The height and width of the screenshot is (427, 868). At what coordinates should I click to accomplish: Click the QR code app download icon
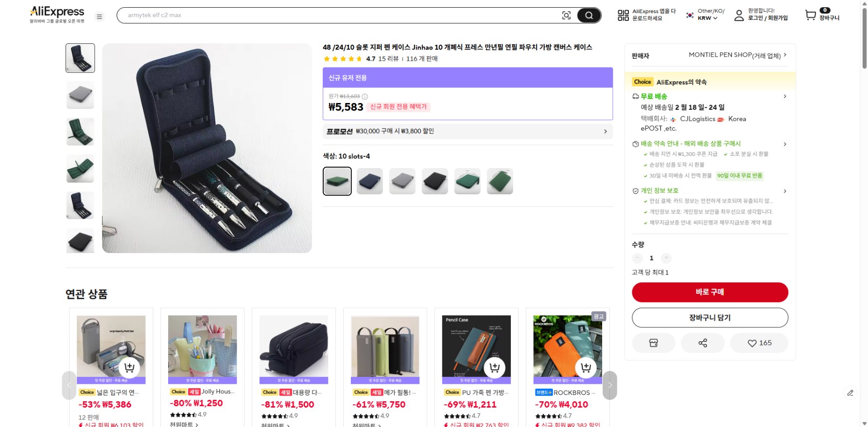(x=623, y=15)
